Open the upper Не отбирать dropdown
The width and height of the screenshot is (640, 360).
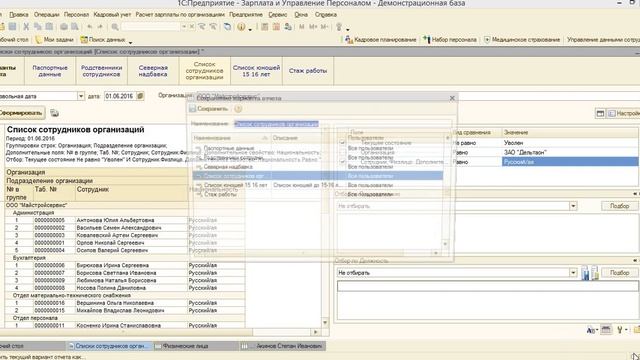[x=573, y=206]
